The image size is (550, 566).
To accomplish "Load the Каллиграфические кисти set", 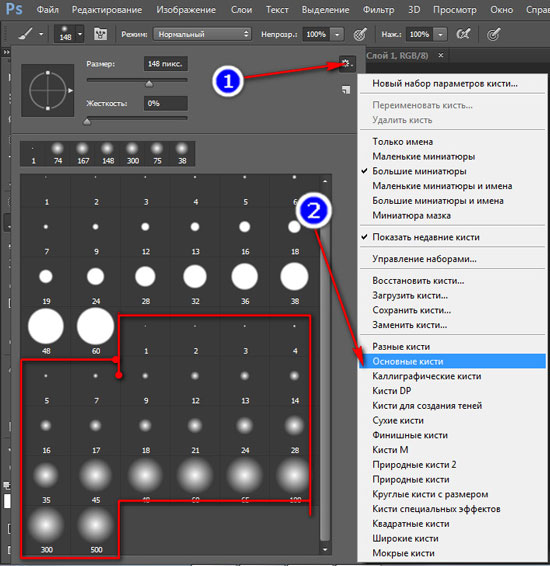I will tap(452, 376).
